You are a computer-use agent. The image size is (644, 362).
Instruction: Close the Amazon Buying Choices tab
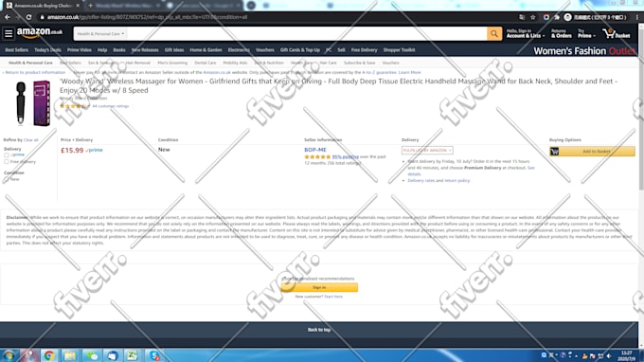pyautogui.click(x=78, y=6)
